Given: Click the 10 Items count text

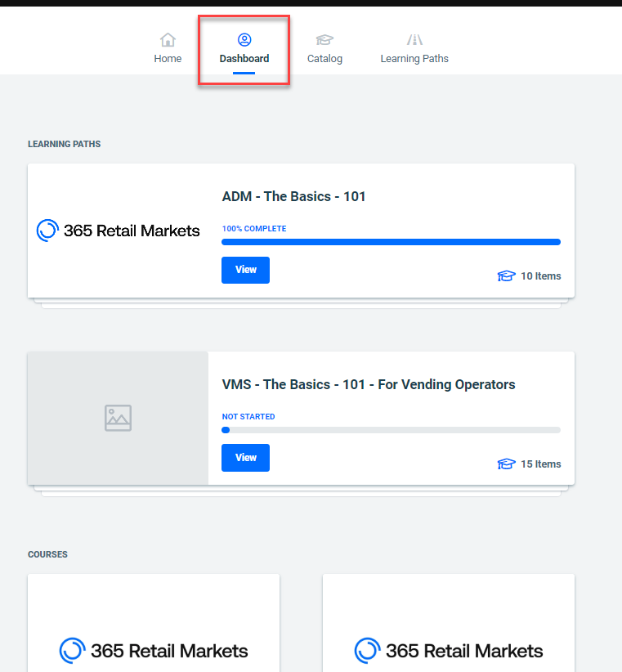Looking at the screenshot, I should tap(540, 276).
